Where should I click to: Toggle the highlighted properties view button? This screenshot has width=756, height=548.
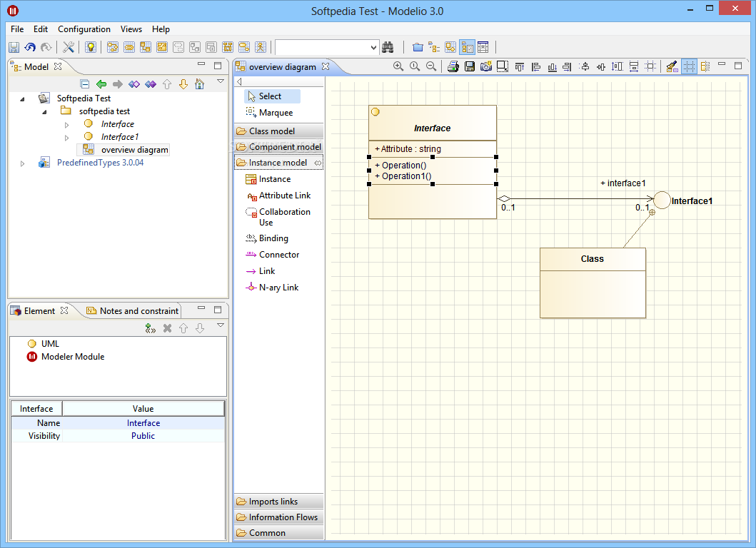click(x=467, y=47)
